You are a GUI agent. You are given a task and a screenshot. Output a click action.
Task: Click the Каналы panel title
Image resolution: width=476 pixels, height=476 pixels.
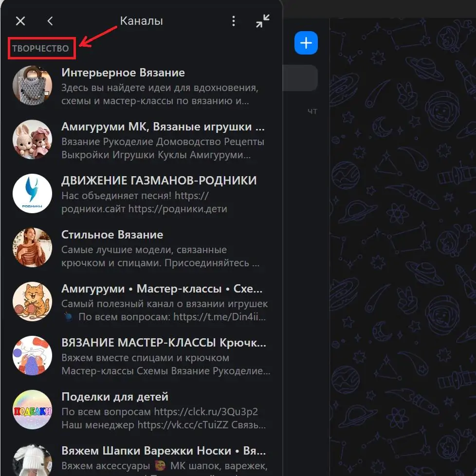141,21
